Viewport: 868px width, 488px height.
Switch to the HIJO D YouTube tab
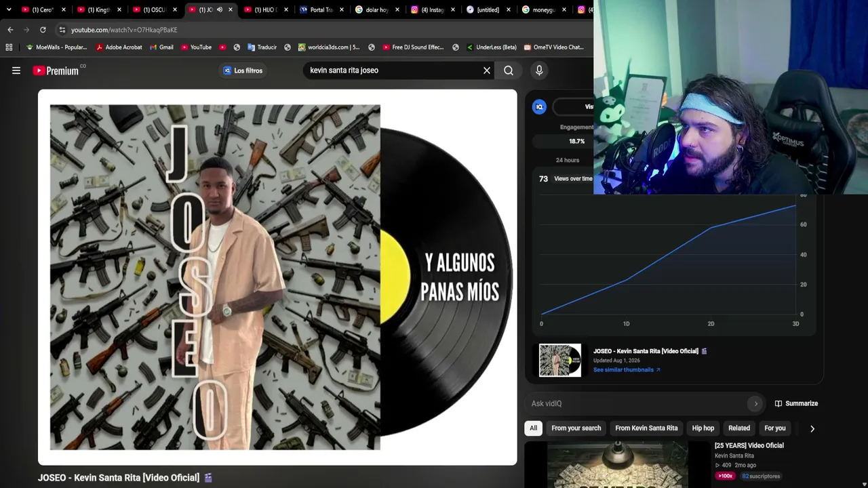(267, 9)
